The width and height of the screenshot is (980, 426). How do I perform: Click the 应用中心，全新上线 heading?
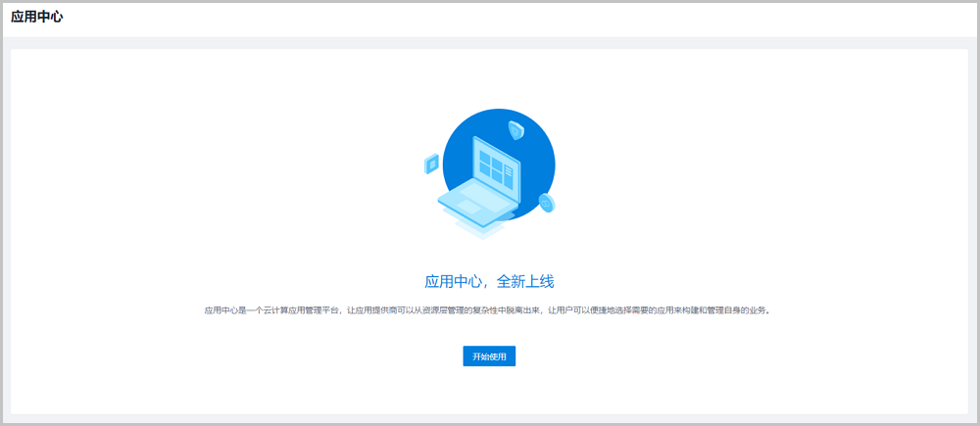tap(489, 282)
